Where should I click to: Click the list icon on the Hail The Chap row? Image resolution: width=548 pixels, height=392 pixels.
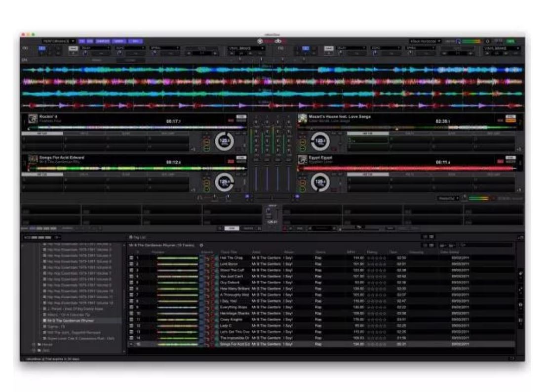(x=131, y=258)
